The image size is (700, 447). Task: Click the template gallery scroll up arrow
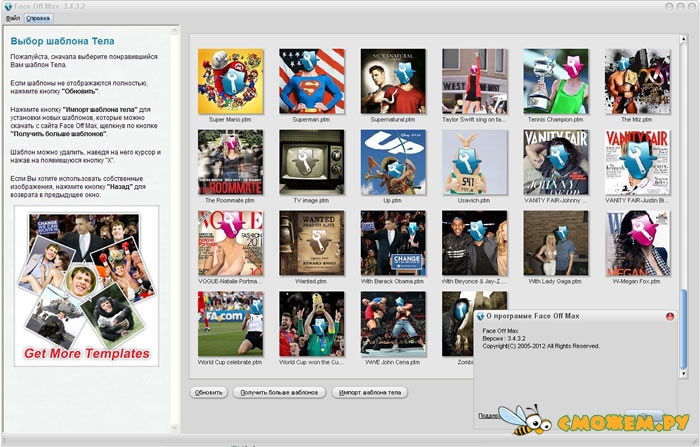683,39
